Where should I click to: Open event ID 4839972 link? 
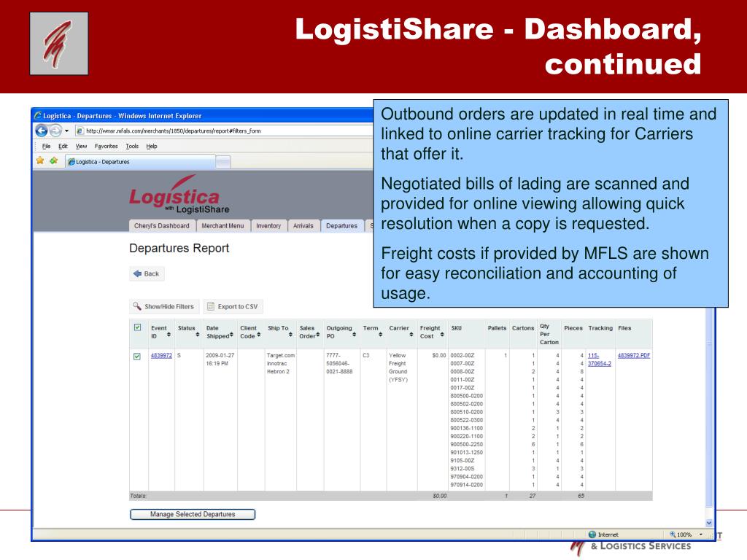161,356
